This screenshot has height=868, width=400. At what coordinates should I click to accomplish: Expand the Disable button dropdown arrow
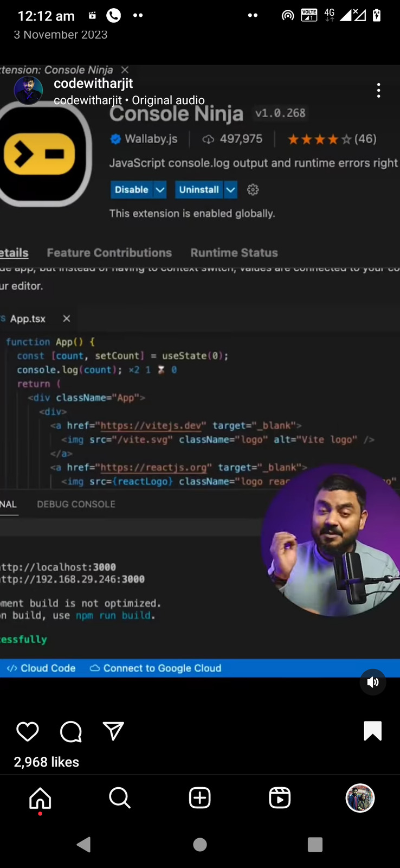(160, 190)
